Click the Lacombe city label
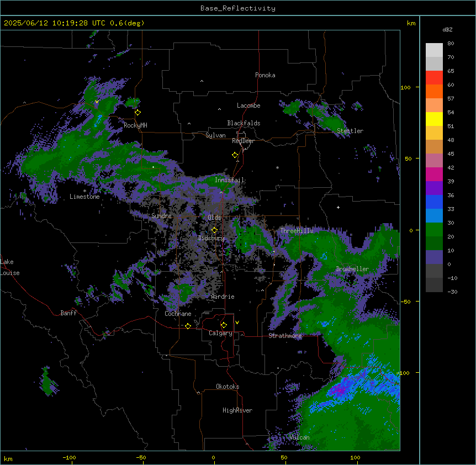This screenshot has width=476, height=465. (248, 105)
